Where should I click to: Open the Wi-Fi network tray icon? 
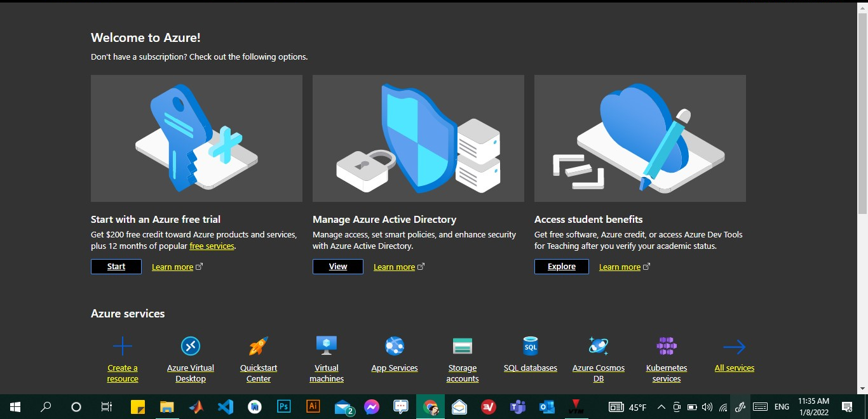[x=723, y=407]
